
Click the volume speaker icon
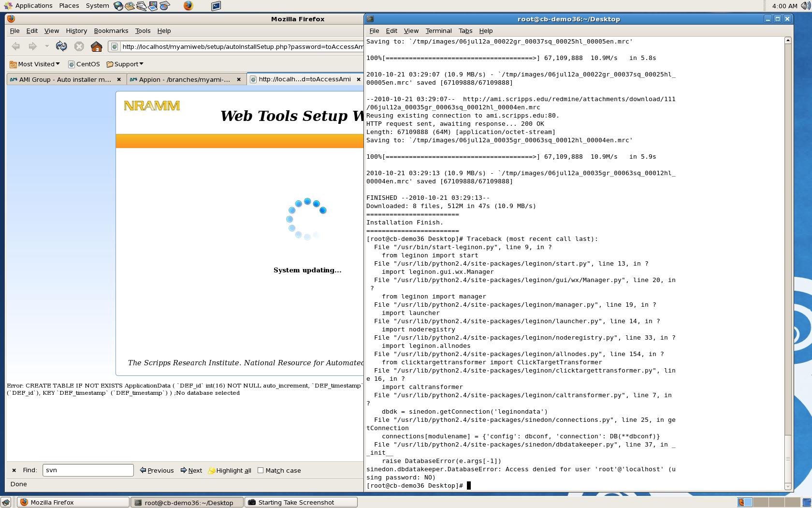(806, 6)
